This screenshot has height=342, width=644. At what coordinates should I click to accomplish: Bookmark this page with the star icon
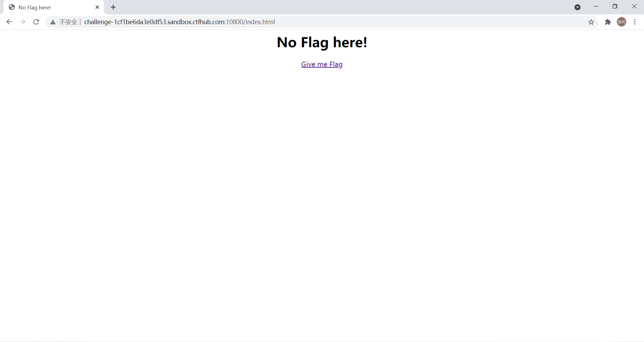click(x=591, y=22)
